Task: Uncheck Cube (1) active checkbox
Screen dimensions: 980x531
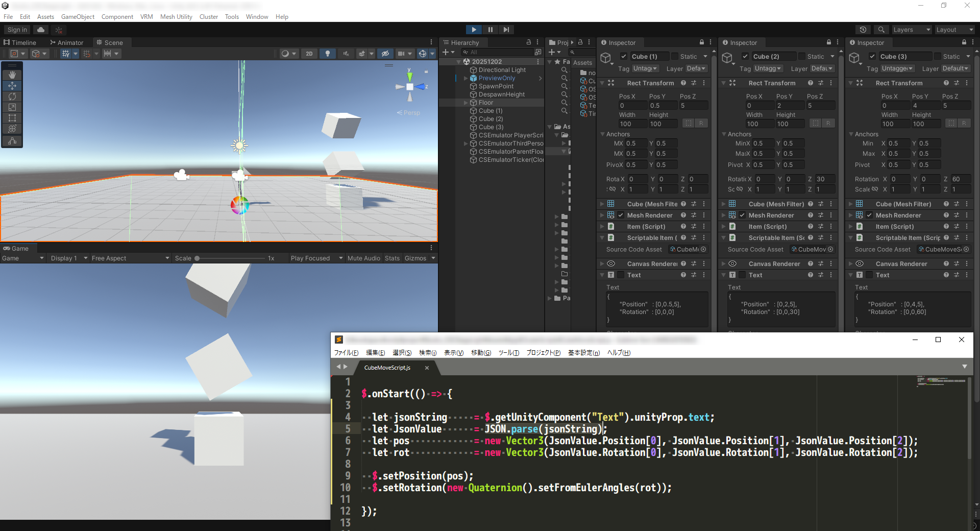Action: 624,57
